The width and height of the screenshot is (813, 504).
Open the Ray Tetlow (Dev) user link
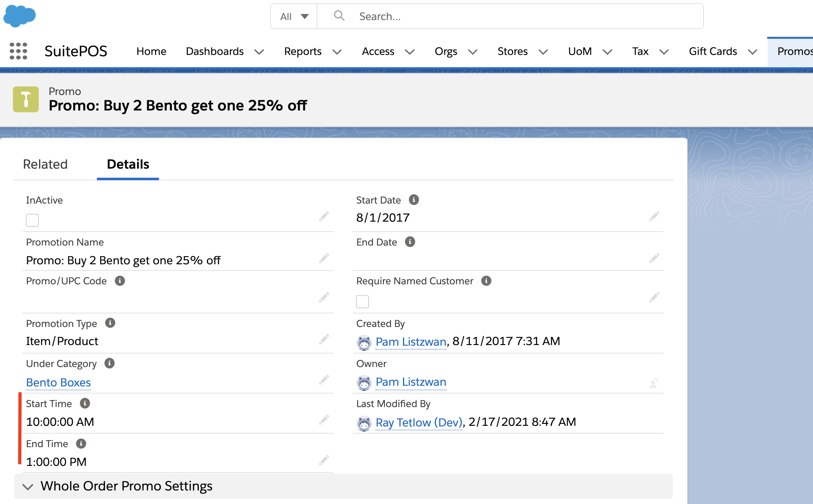(419, 422)
